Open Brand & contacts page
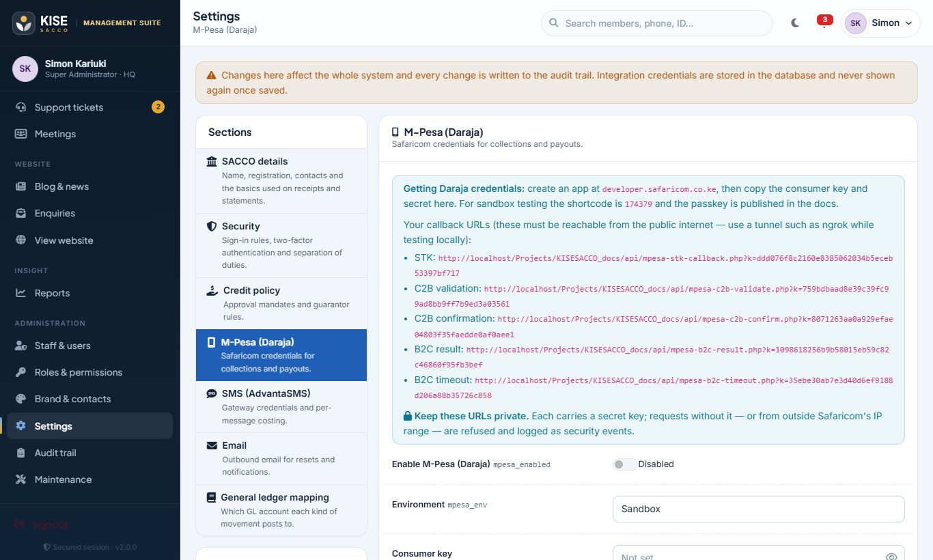Screen dimensions: 933x560 coord(90,399)
